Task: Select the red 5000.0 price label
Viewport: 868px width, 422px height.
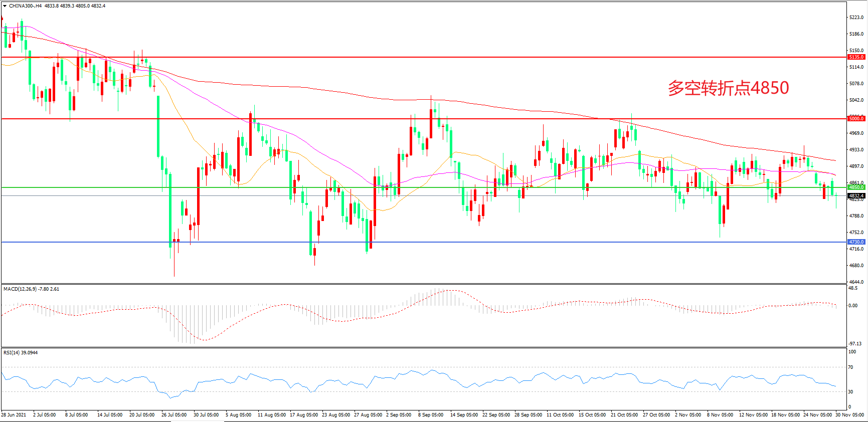Action: pos(856,119)
